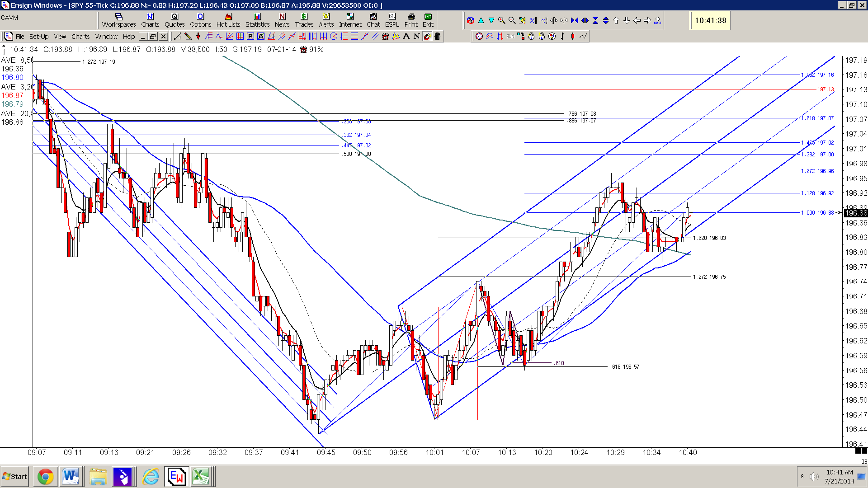Click the boxed P tool icon
This screenshot has height=488, width=868.
click(250, 36)
